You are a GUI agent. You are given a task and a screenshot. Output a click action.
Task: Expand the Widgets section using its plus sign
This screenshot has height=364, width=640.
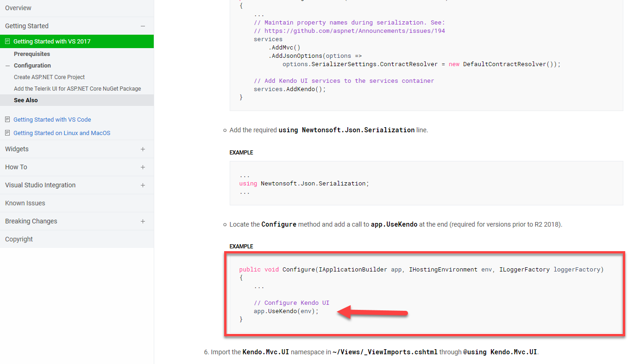143,149
